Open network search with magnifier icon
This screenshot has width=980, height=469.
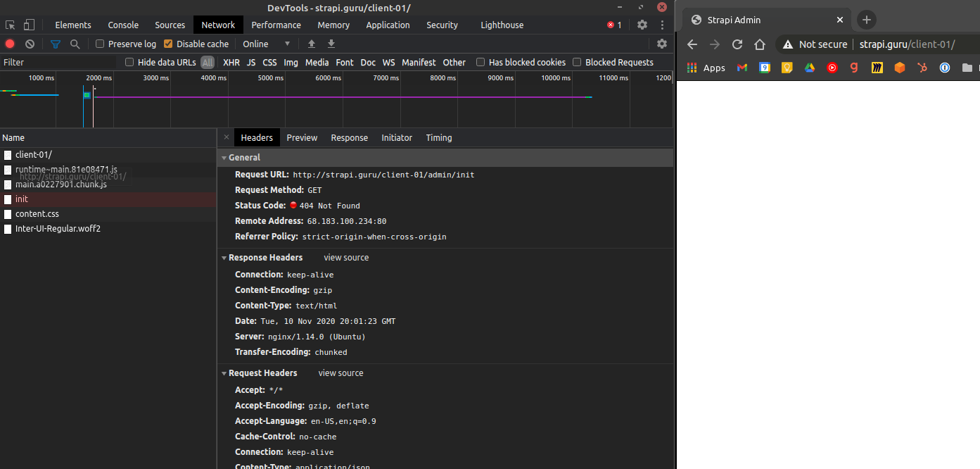74,43
